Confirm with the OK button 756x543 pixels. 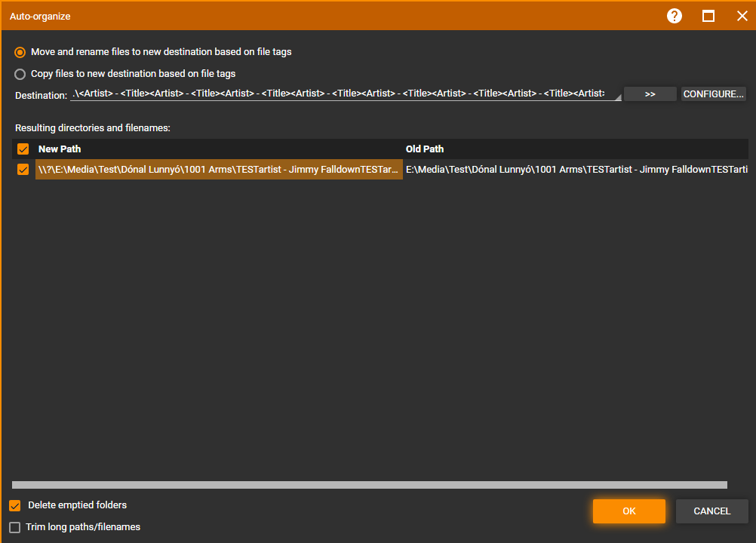[628, 511]
